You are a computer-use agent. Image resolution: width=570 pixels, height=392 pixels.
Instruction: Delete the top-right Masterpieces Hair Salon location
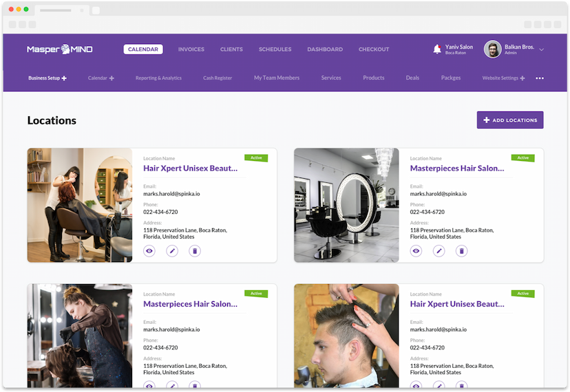coord(461,251)
